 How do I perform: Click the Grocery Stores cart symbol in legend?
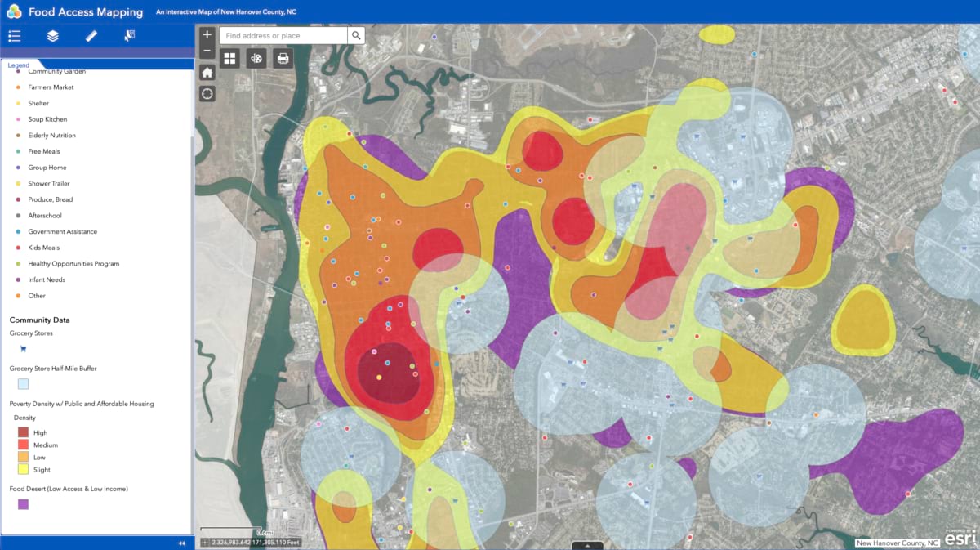(23, 349)
